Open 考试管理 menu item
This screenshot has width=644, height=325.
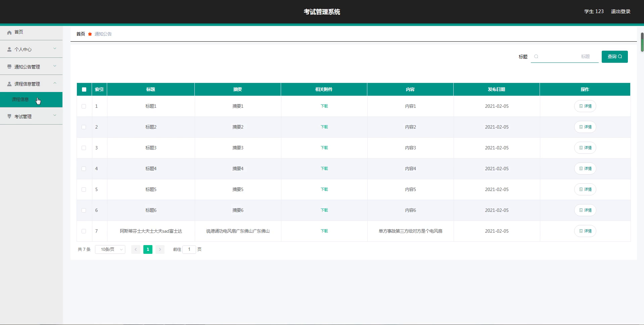click(31, 117)
